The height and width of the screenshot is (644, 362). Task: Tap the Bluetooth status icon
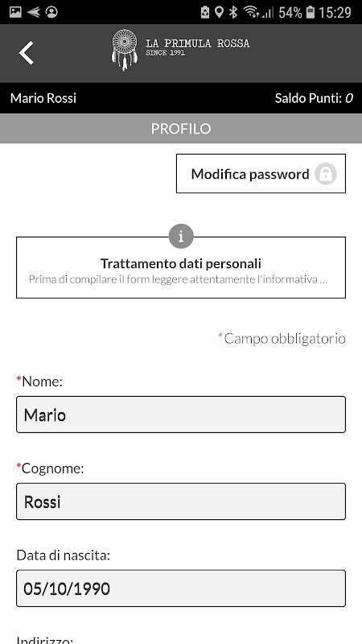point(233,12)
